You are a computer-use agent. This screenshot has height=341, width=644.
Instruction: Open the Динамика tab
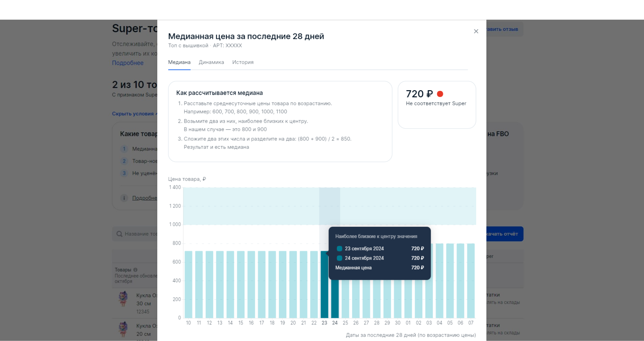(211, 62)
